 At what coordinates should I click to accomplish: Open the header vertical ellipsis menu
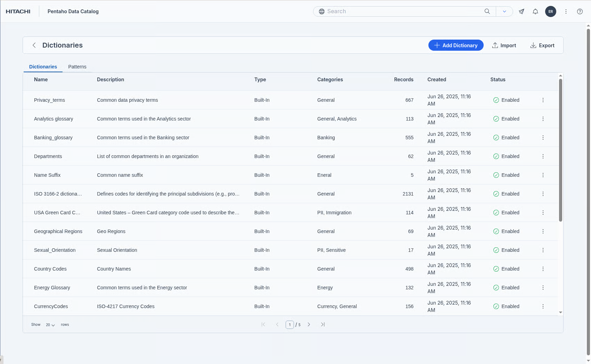coord(566,11)
